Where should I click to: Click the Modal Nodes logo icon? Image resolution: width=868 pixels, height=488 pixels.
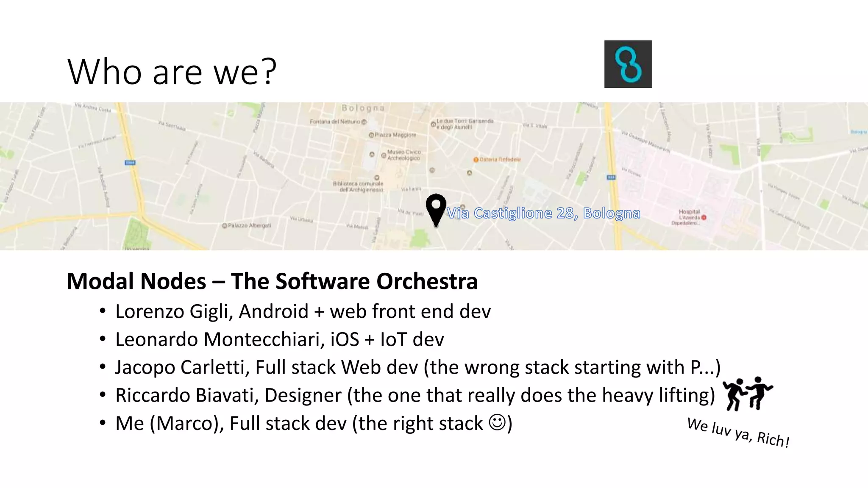point(628,64)
